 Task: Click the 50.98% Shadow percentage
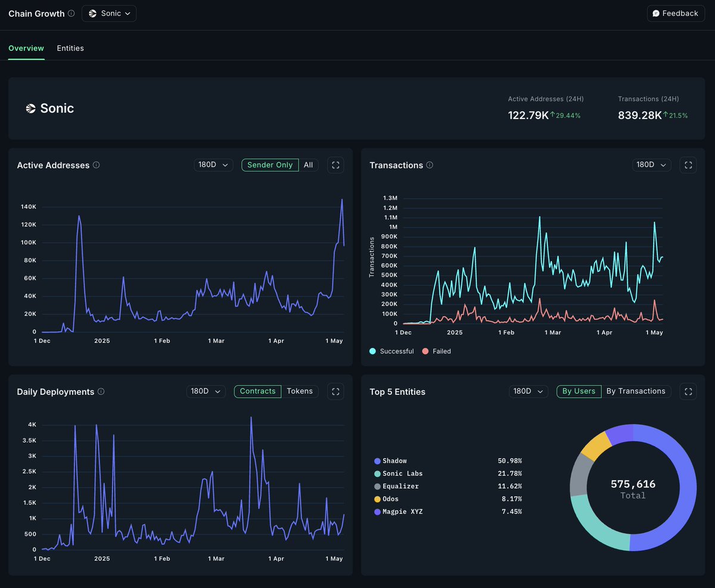pyautogui.click(x=510, y=461)
